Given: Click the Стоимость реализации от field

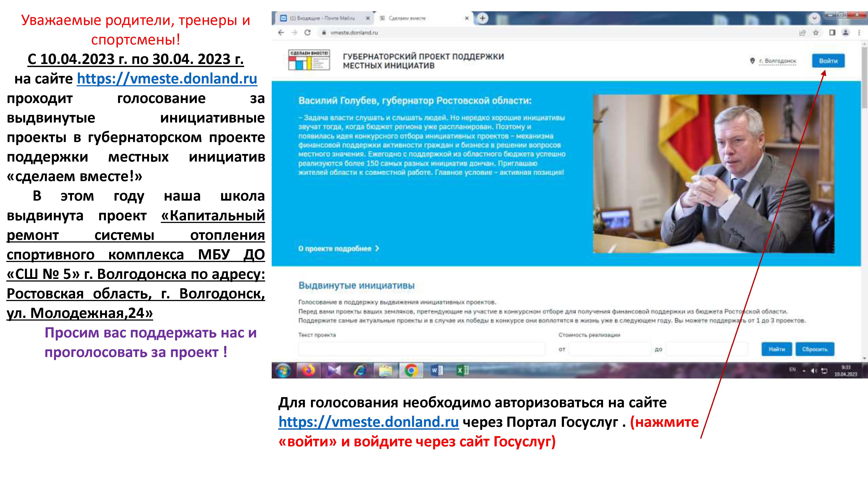Looking at the screenshot, I should (610, 349).
